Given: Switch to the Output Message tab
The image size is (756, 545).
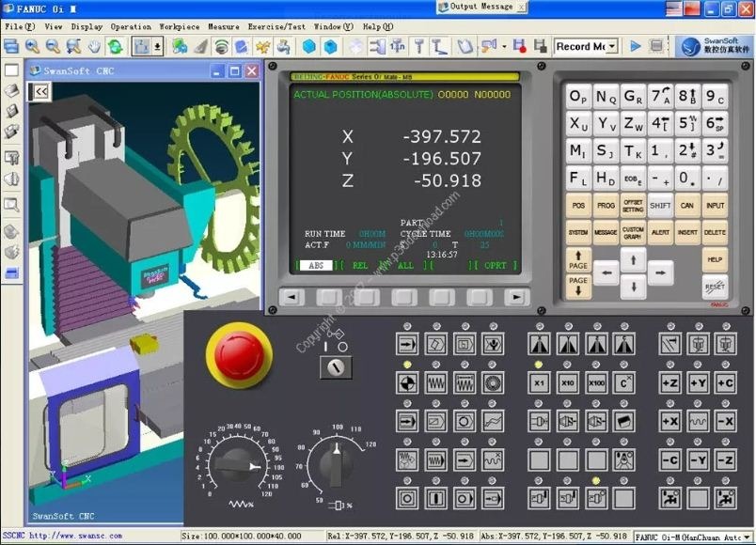Looking at the screenshot, I should point(481,7).
